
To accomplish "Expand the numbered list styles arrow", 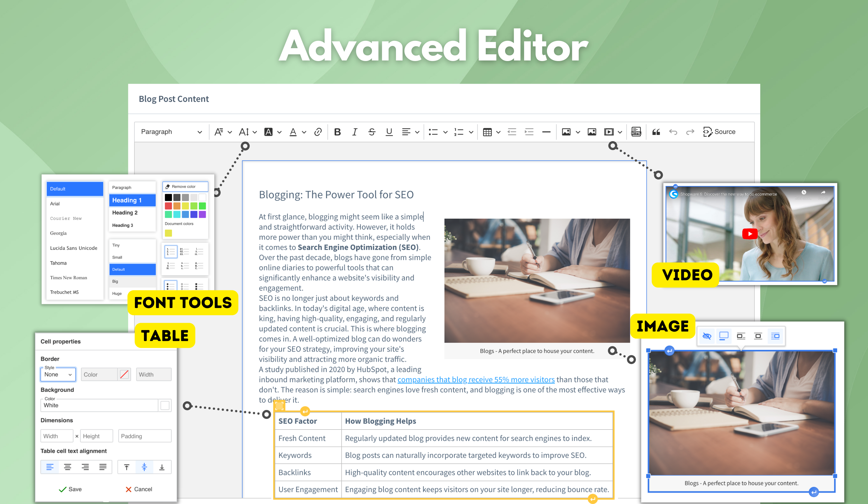I will [x=471, y=132].
